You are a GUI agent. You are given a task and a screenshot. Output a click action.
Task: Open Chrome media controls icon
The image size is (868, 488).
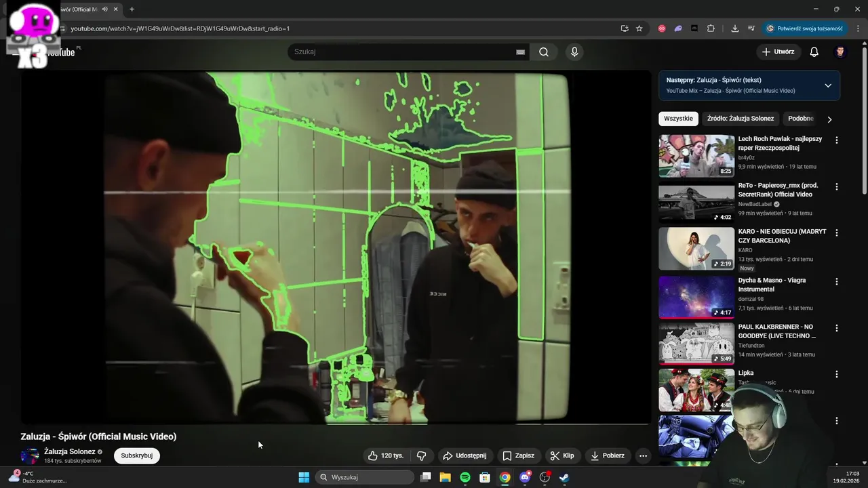pos(751,28)
